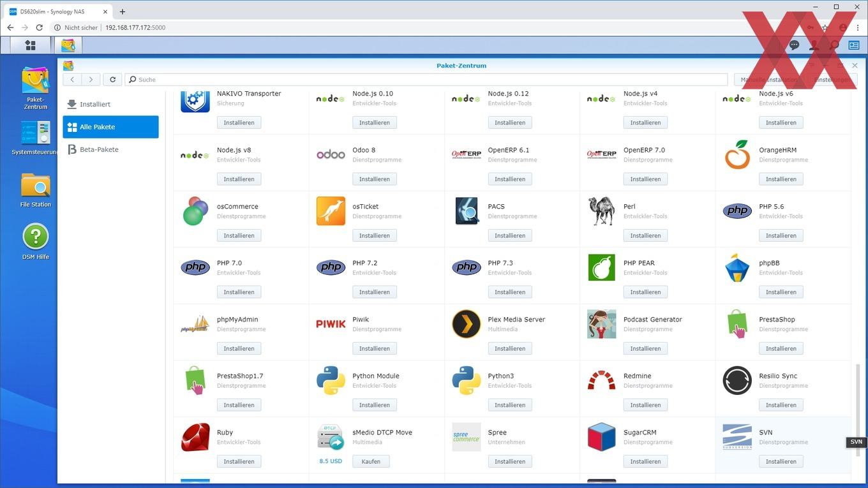Screen dimensions: 868x488
Task: Click the Python Module icon
Action: click(331, 381)
